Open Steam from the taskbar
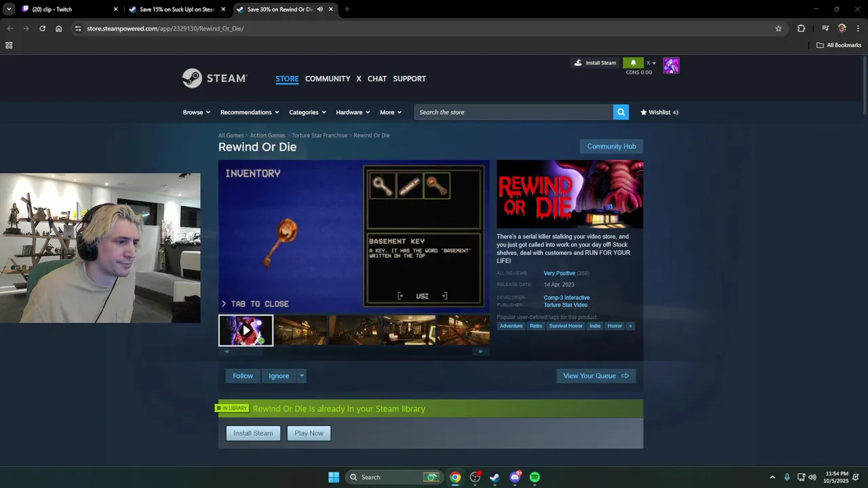Image resolution: width=868 pixels, height=488 pixels. [x=494, y=477]
